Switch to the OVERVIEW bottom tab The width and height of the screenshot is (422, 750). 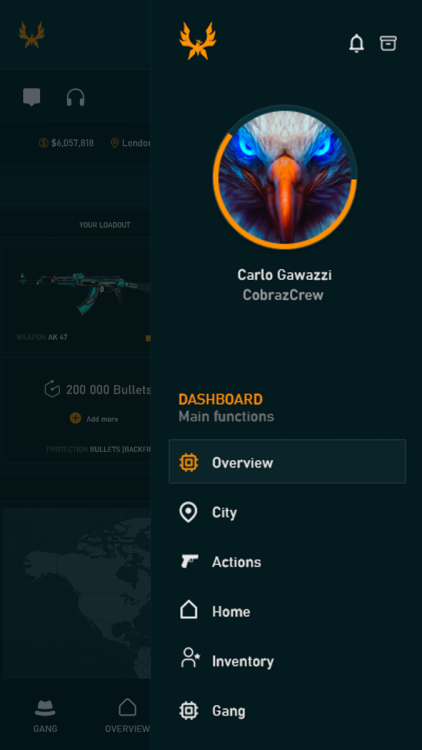127,716
